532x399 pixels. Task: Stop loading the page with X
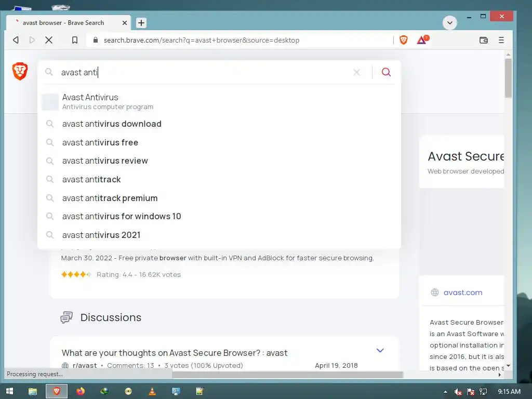(x=49, y=40)
